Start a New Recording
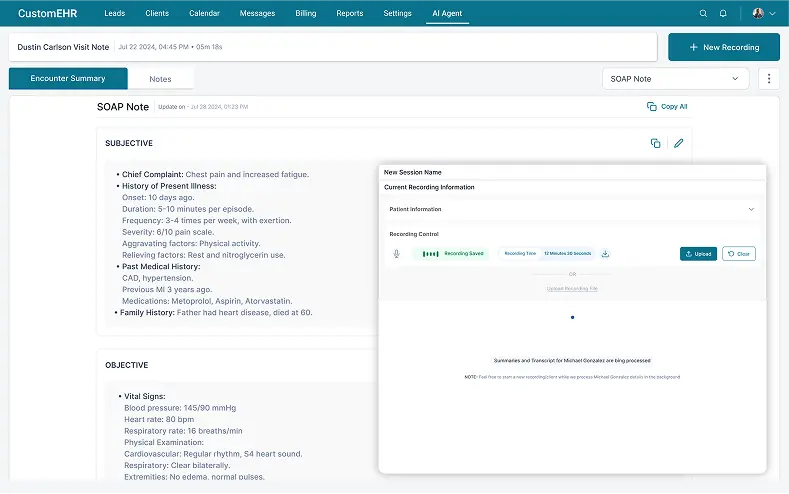Image resolution: width=789 pixels, height=494 pixels. [723, 47]
